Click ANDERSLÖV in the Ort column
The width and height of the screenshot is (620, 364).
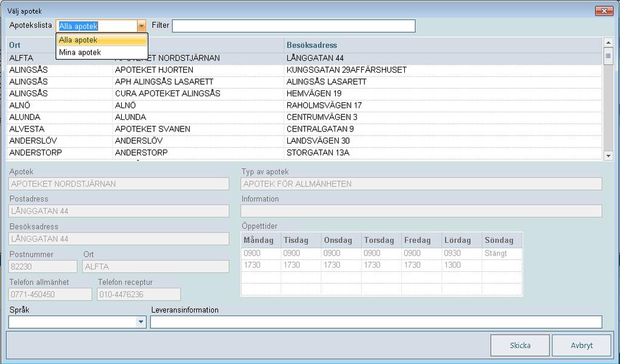(33, 141)
